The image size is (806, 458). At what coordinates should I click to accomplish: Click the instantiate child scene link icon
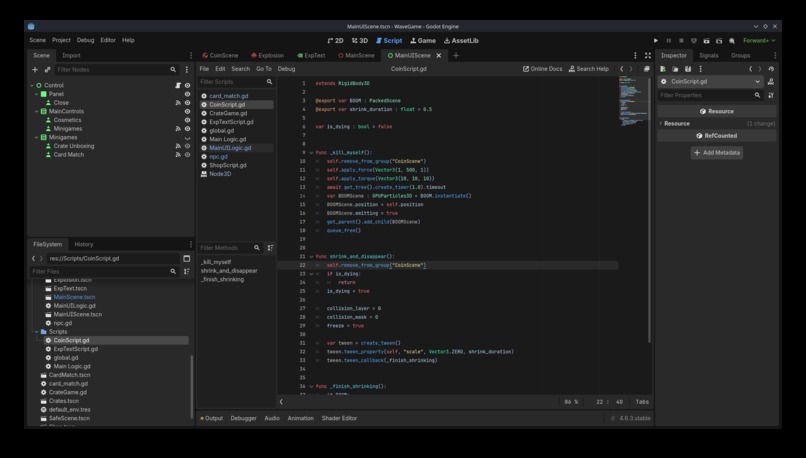click(47, 69)
